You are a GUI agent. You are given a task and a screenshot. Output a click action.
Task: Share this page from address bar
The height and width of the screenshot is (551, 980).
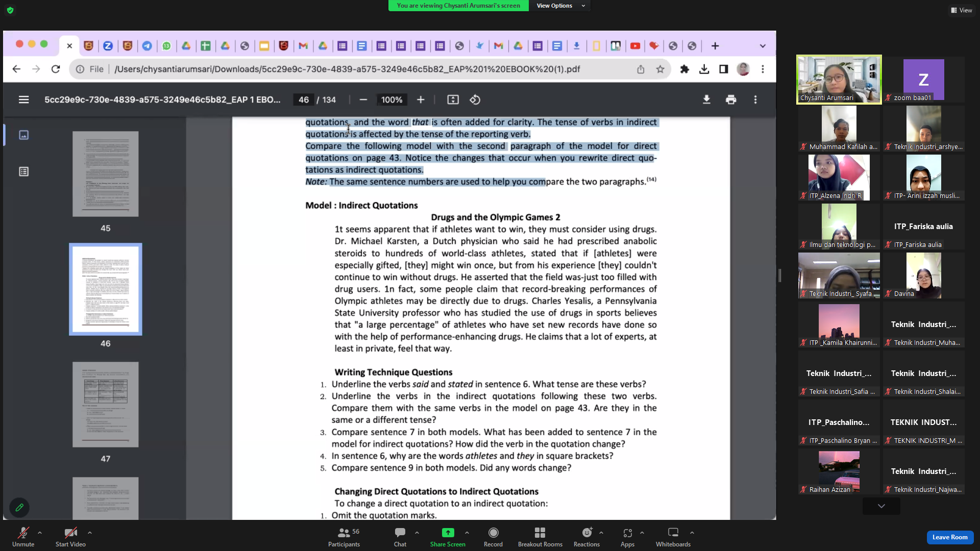pos(641,69)
